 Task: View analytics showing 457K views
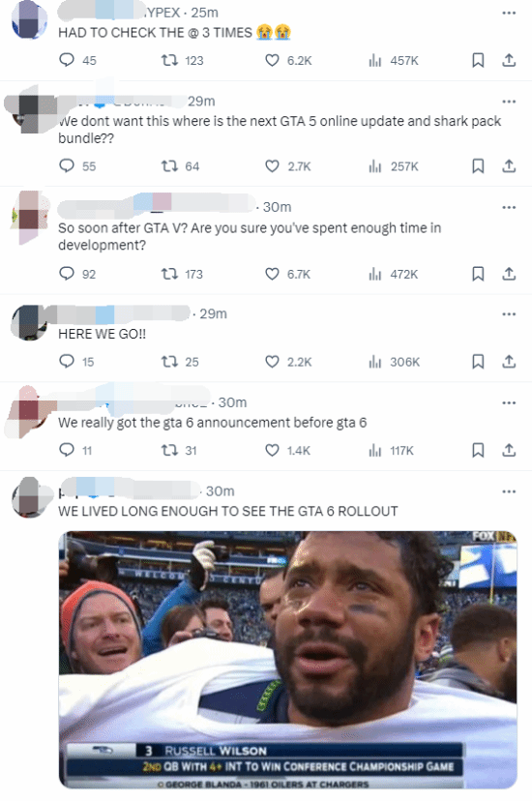pos(393,60)
